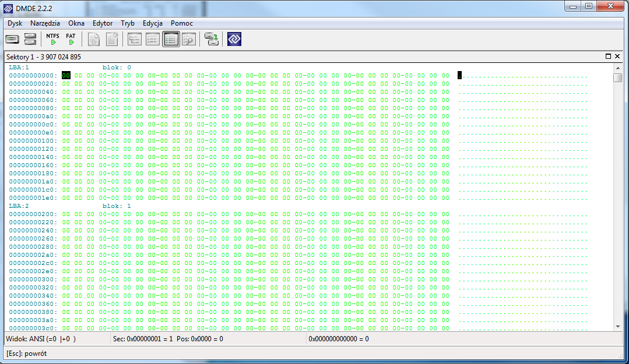
Task: Maximize the DMDE window
Action: pos(589,6)
